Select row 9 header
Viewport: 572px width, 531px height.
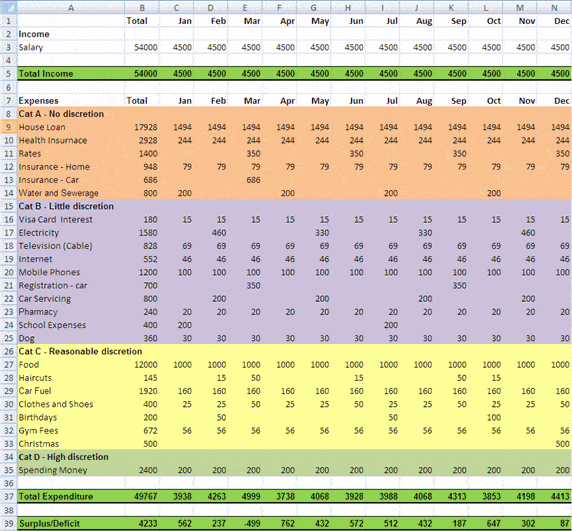coord(8,127)
